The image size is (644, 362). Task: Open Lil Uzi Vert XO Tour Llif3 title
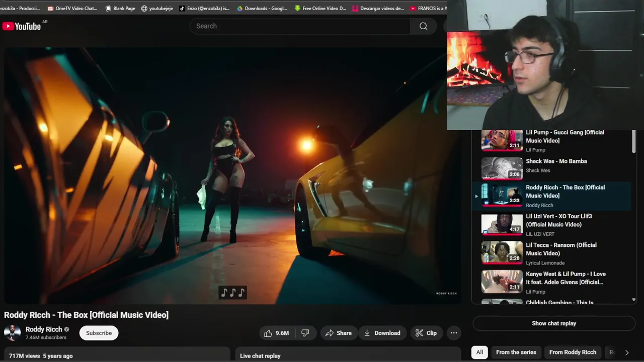pos(559,220)
